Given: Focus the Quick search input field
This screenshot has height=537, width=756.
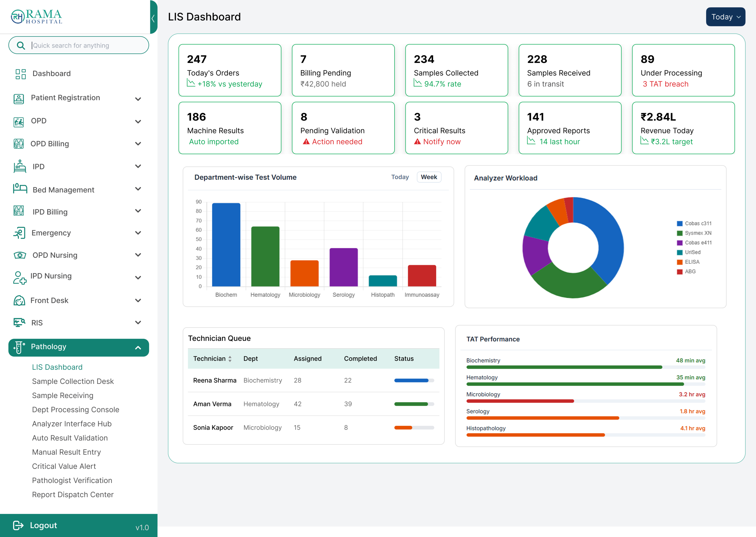Looking at the screenshot, I should point(79,45).
